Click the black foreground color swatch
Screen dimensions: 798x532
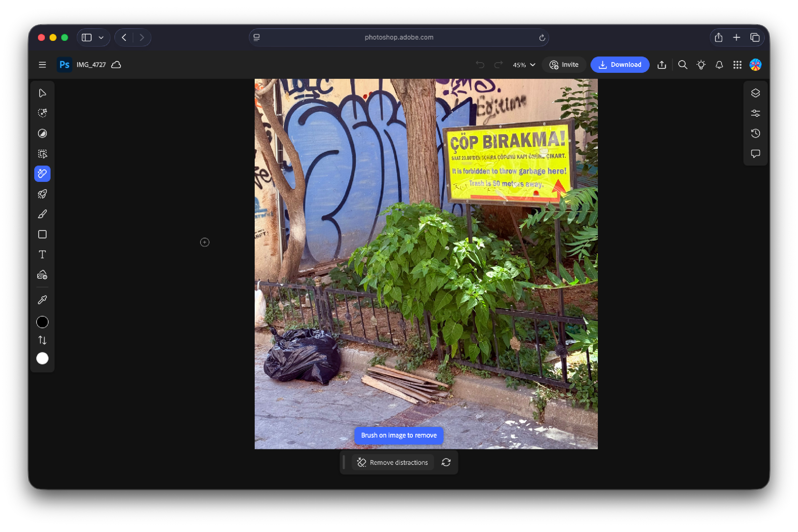click(42, 322)
